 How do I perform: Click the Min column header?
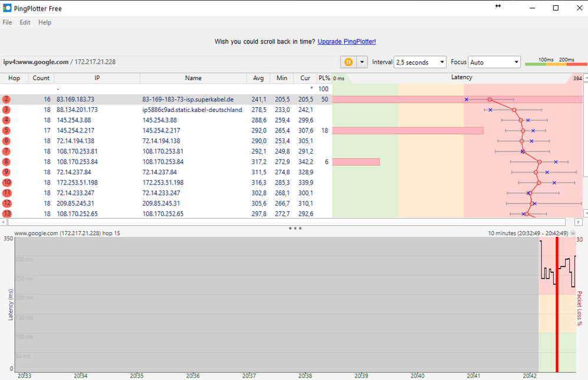coord(282,78)
